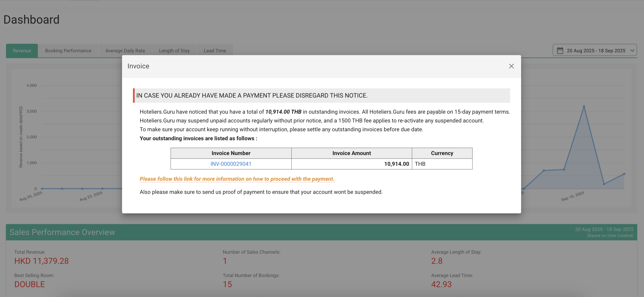This screenshot has width=644, height=297.
Task: Open the Lead Time tab
Action: coord(215,51)
